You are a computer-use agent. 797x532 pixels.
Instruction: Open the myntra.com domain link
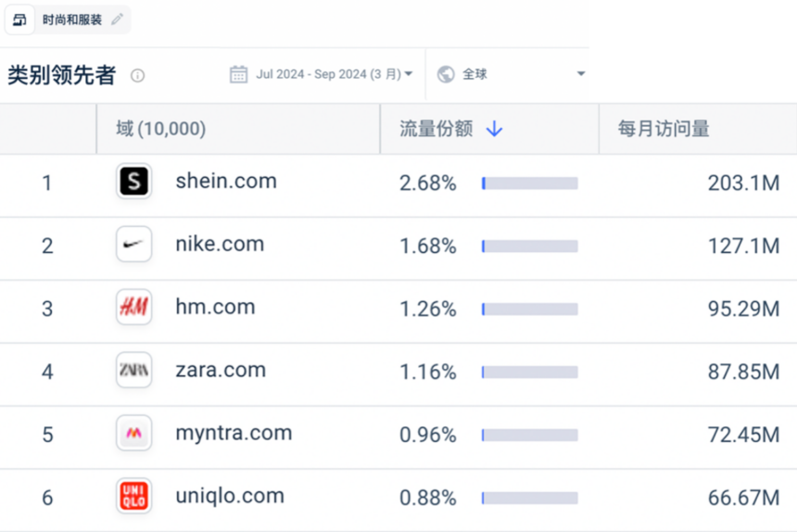tap(234, 434)
